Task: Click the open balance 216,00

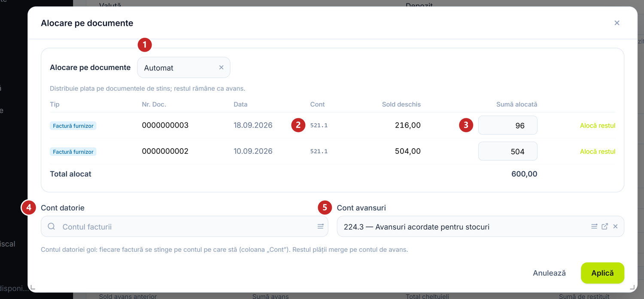Action: coord(408,125)
